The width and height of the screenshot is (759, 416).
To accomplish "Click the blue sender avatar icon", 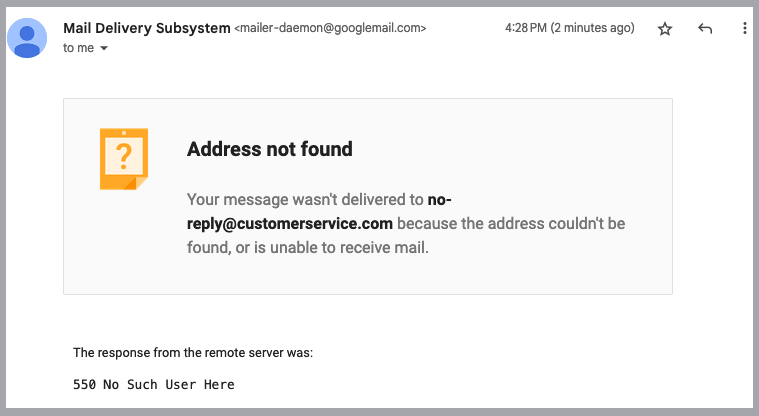I will tap(27, 38).
